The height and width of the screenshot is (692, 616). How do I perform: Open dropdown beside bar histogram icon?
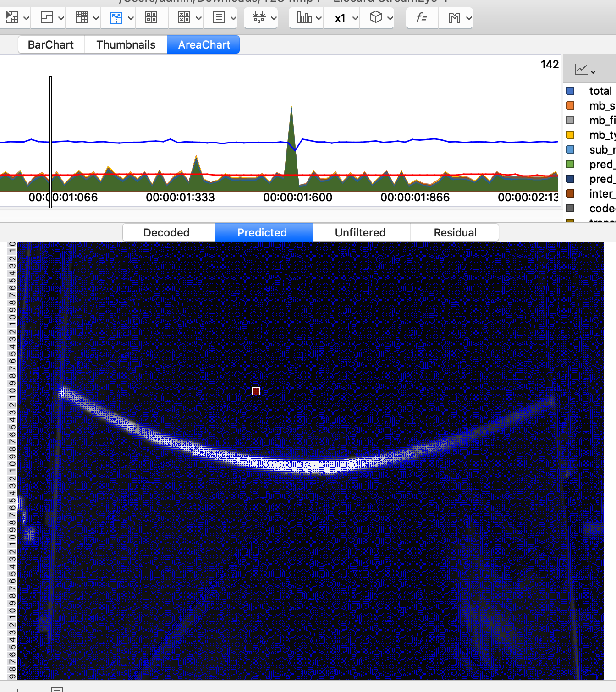click(x=319, y=18)
